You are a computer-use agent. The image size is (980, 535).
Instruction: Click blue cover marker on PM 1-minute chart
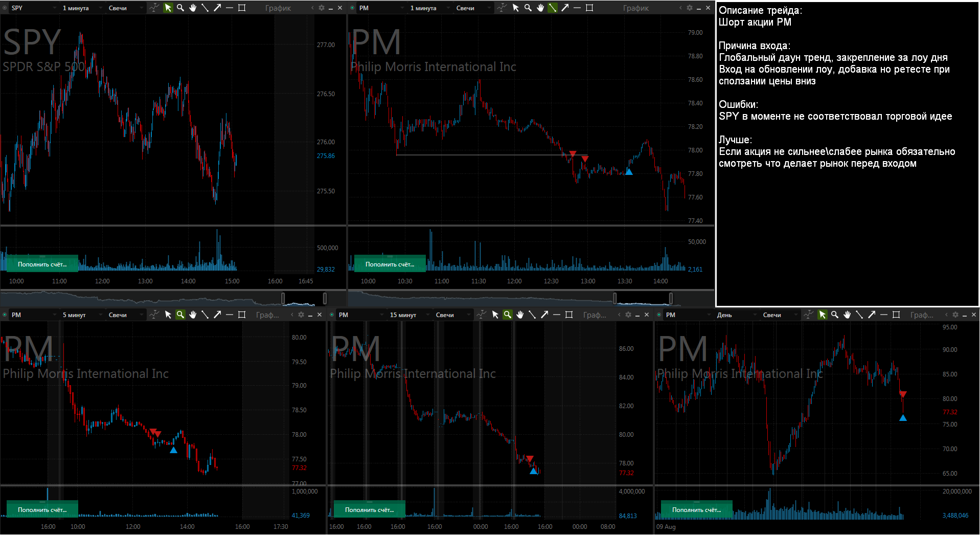(629, 172)
